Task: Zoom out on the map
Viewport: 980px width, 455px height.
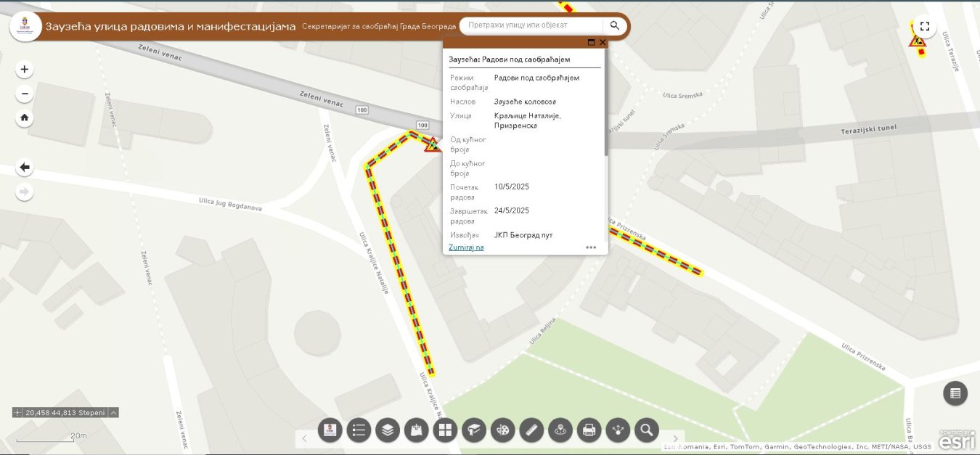Action: coord(25,94)
